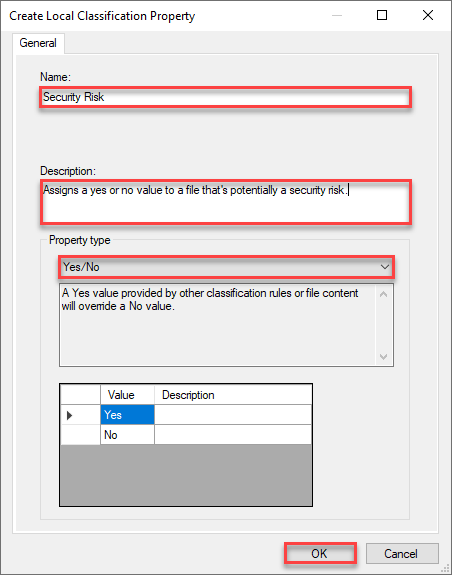Click the dropdown chevron arrow
The width and height of the screenshot is (452, 575).
[x=384, y=267]
